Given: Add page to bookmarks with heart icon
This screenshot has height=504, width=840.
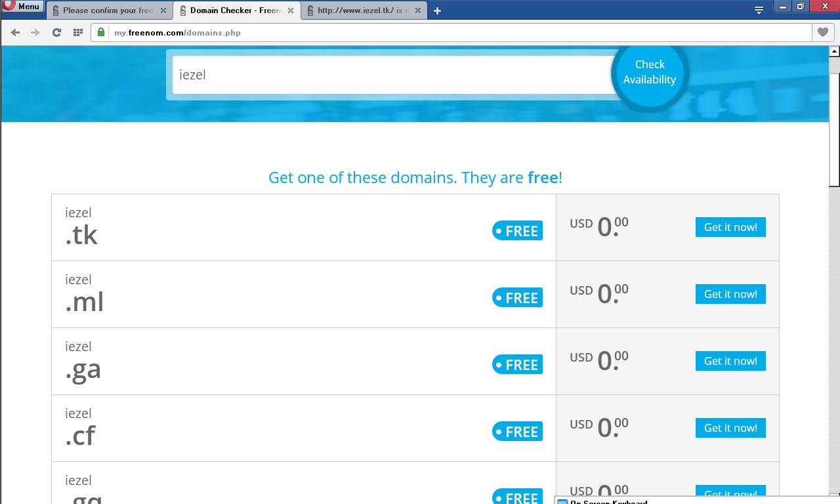Looking at the screenshot, I should 822,32.
